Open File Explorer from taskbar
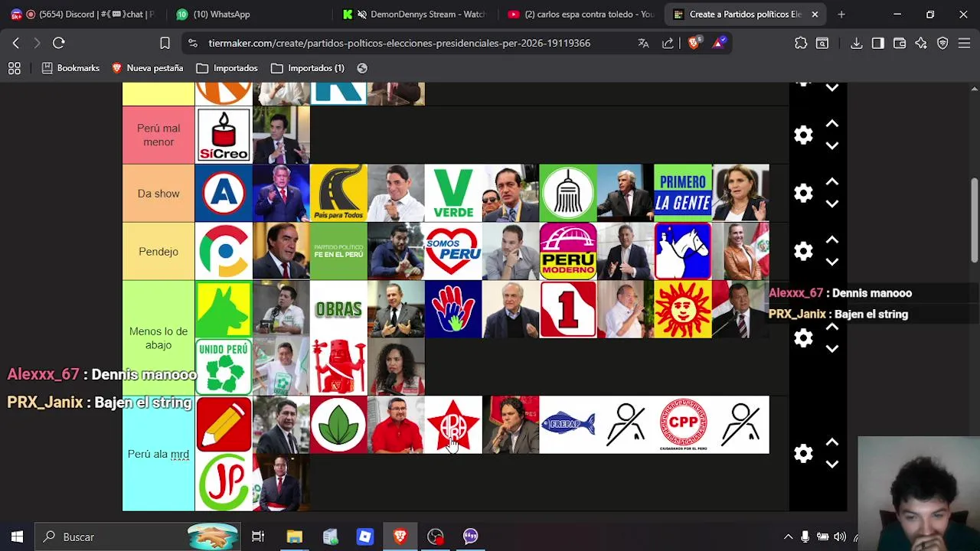This screenshot has width=980, height=551. click(x=295, y=536)
